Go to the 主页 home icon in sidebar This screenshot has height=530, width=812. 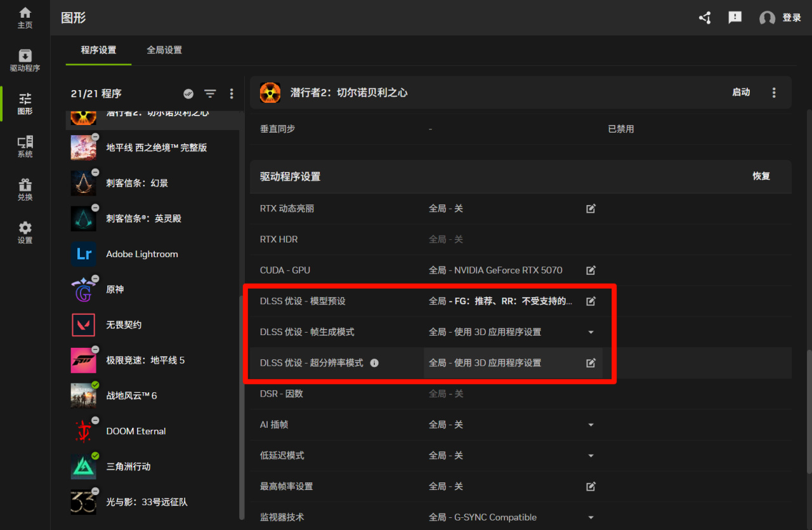pyautogui.click(x=25, y=18)
